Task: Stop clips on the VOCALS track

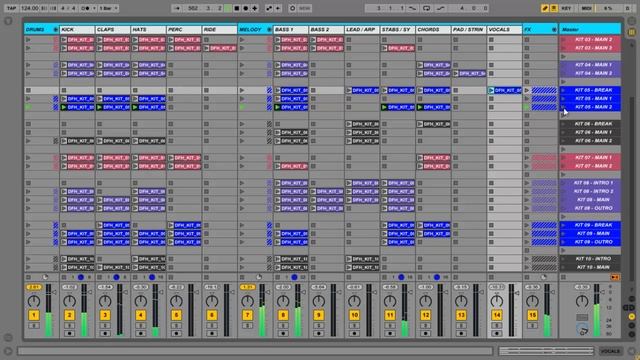Action: 491,277
